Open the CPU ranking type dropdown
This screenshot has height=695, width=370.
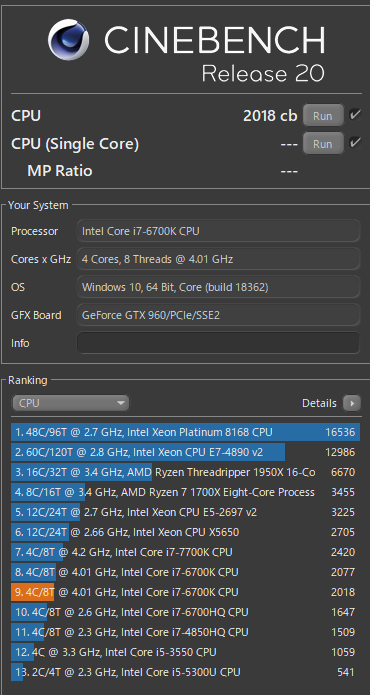[70, 403]
